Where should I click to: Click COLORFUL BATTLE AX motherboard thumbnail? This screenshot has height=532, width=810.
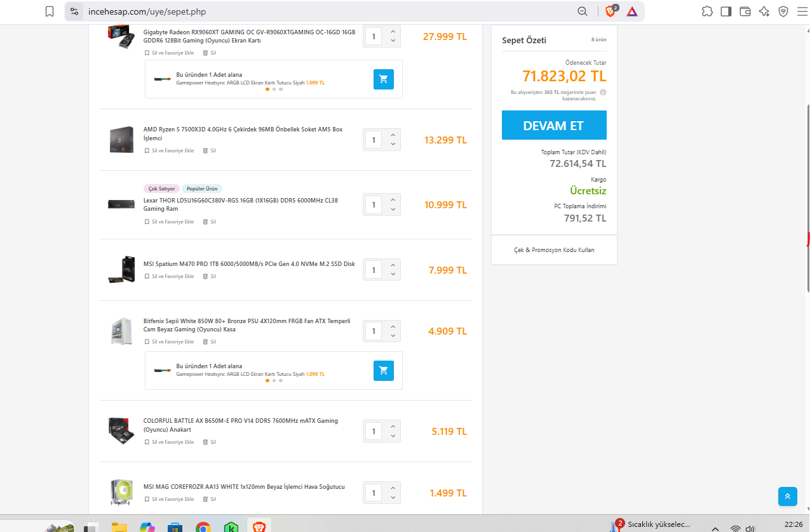point(121,431)
